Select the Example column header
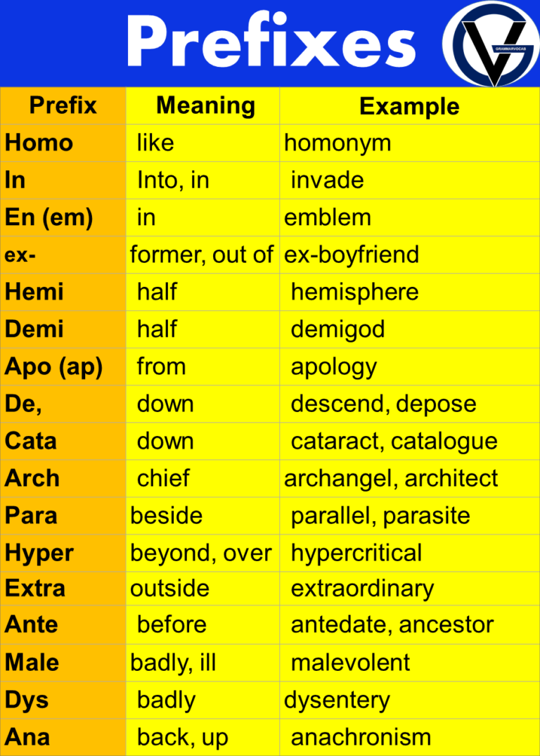This screenshot has width=540, height=756. (x=409, y=105)
